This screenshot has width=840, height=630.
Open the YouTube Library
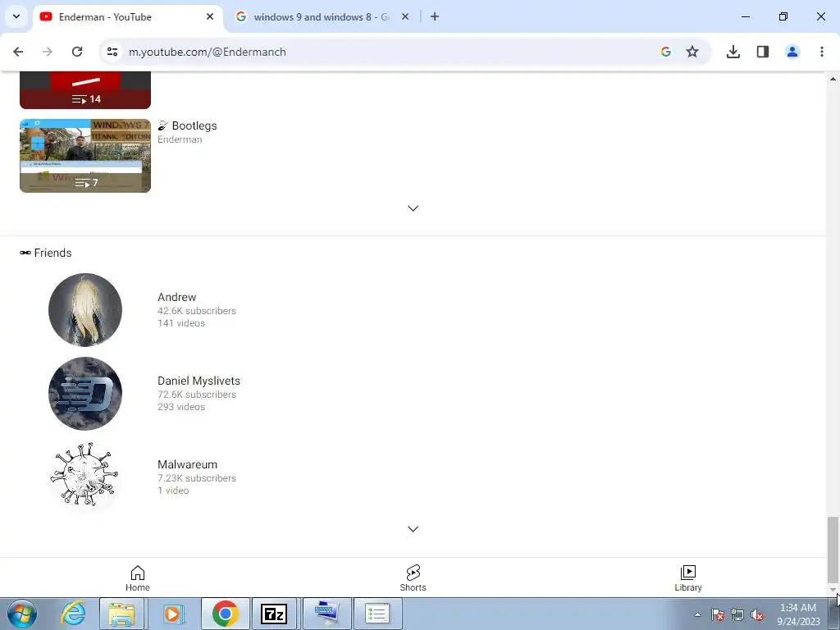pos(688,578)
